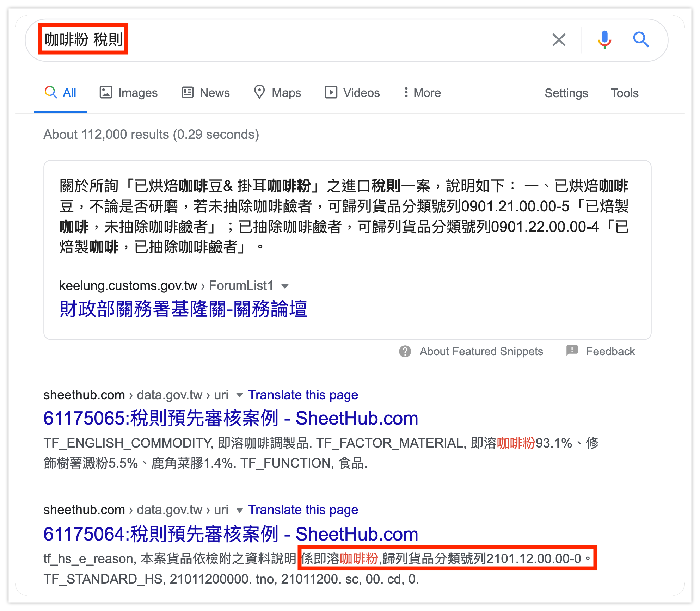Expand dropdown arrow next to ForumList1
The image size is (700, 611).
pyautogui.click(x=285, y=286)
